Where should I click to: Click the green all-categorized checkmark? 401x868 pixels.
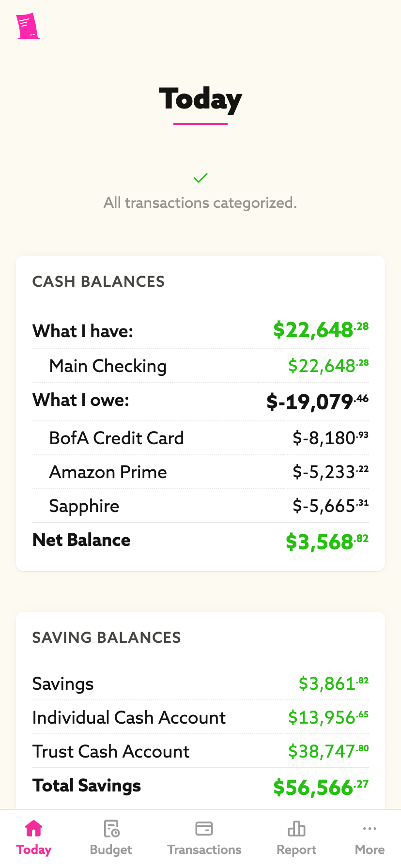(x=200, y=178)
